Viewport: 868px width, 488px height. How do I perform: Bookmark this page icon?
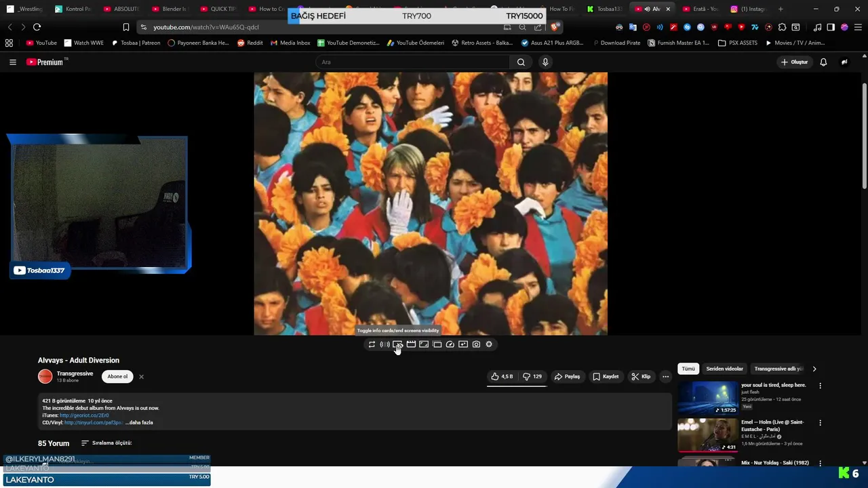pyautogui.click(x=125, y=27)
